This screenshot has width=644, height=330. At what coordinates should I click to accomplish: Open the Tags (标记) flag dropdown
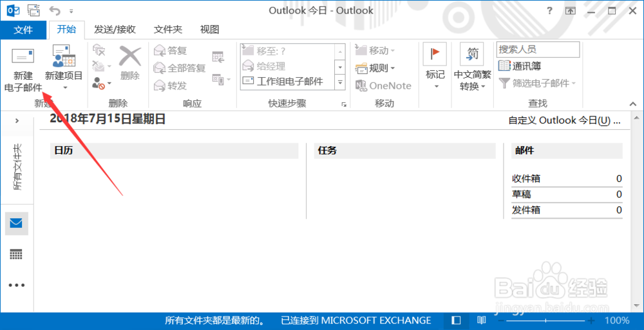tap(435, 67)
